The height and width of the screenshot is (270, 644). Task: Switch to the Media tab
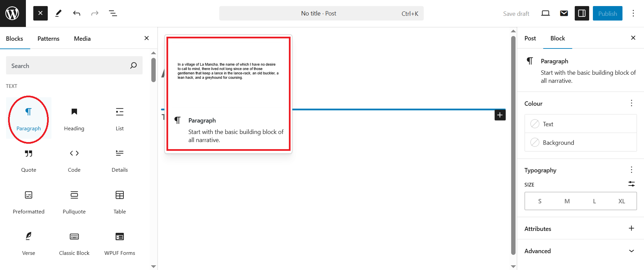point(82,39)
